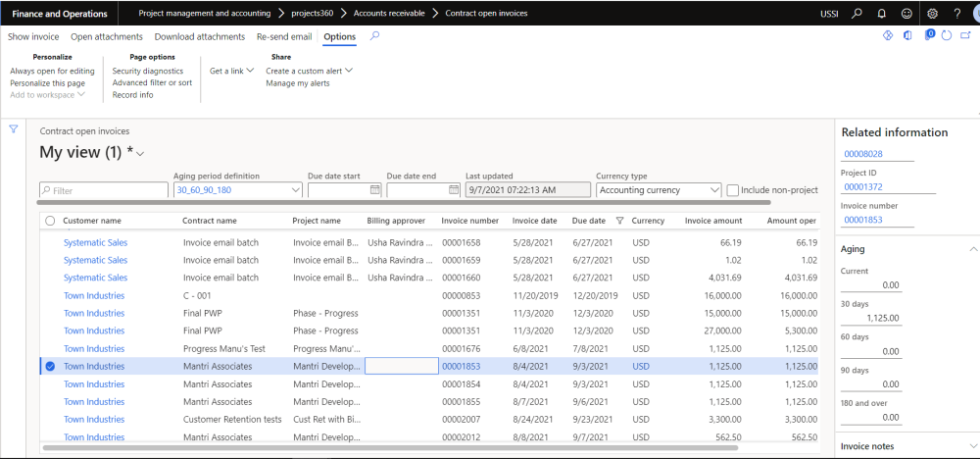Open page in new window icon

pyautogui.click(x=965, y=36)
